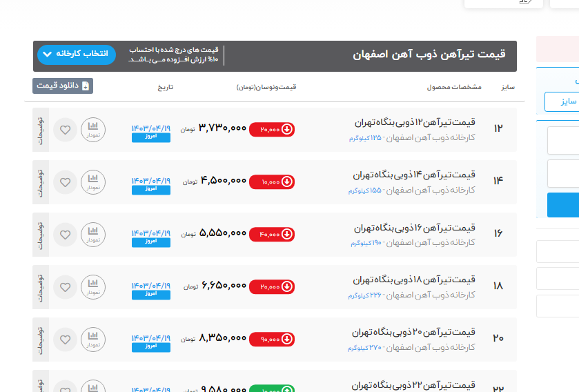Click the red 40,000 price-drop badge in size 16 row
Viewport: 579px width, 392px height.
tap(272, 234)
